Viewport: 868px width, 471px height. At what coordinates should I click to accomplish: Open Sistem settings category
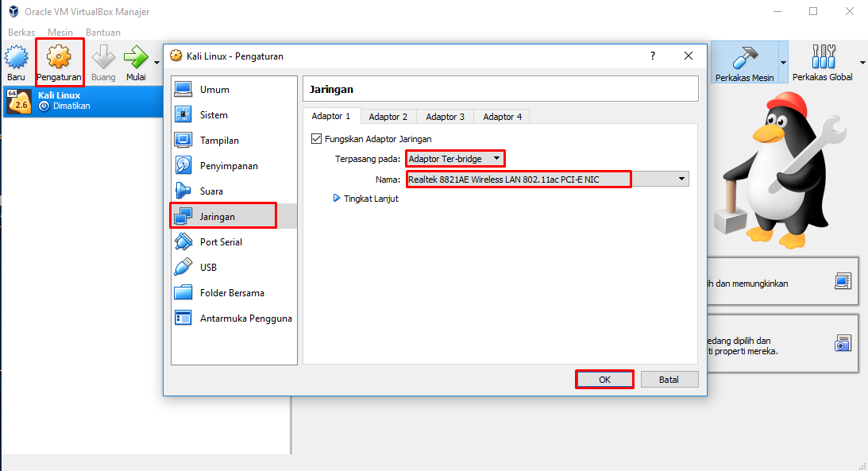(233, 115)
